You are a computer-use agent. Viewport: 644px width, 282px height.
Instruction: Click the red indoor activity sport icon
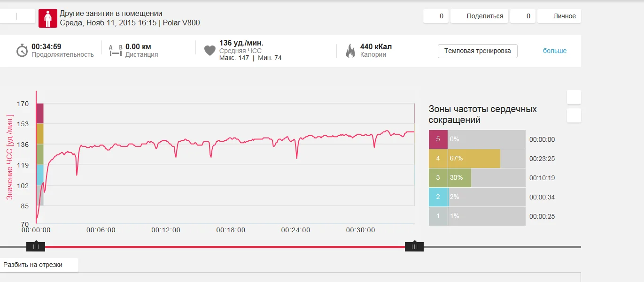tap(47, 18)
